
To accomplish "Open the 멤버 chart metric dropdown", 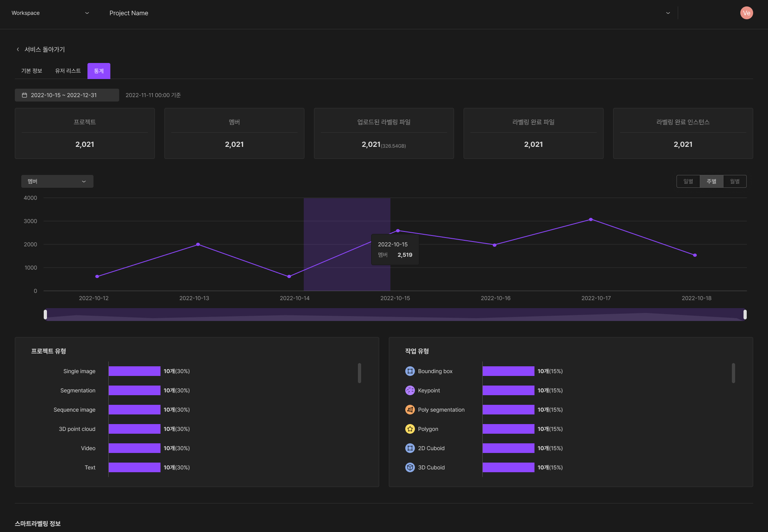I will [57, 181].
